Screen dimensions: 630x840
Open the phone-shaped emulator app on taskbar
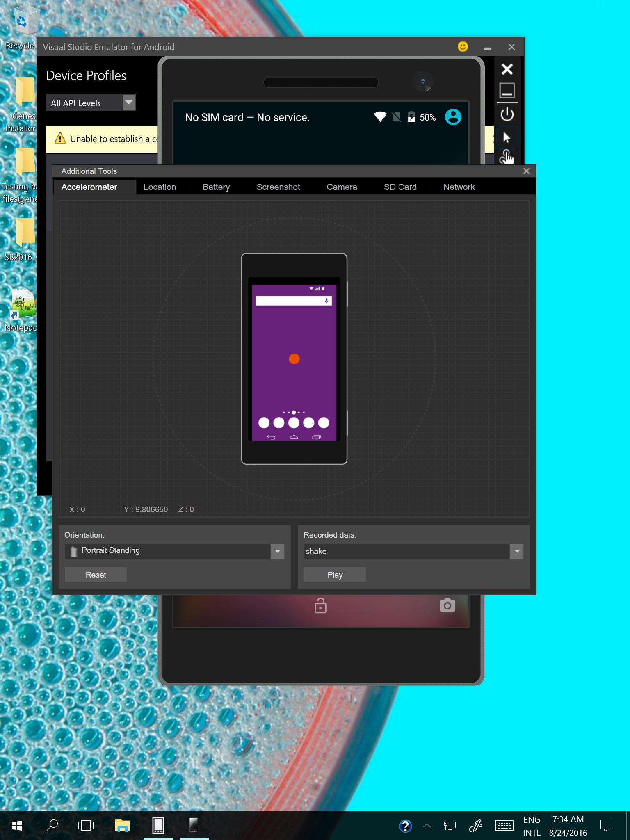158,825
